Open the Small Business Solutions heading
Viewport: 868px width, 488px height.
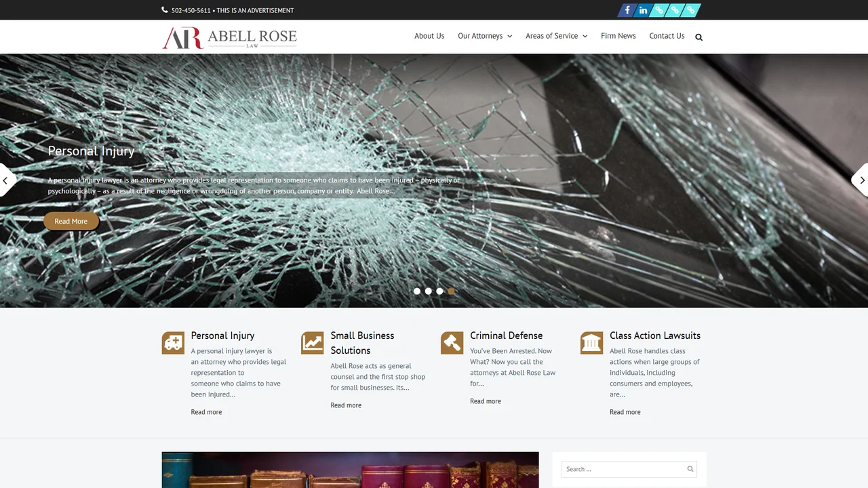(362, 343)
